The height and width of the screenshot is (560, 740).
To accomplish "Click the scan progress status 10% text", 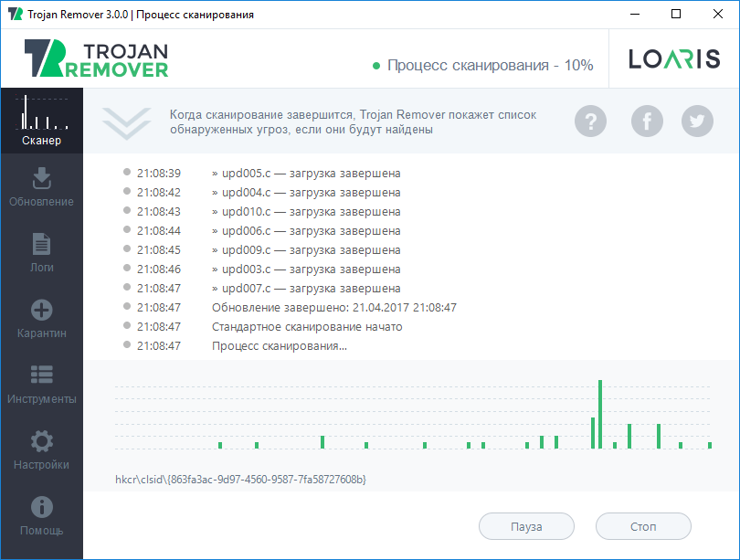I will pos(490,65).
